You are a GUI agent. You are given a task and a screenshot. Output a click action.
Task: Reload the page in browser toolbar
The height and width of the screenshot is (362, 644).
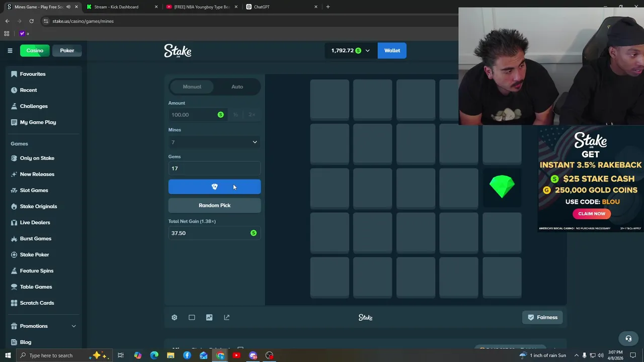(x=31, y=21)
